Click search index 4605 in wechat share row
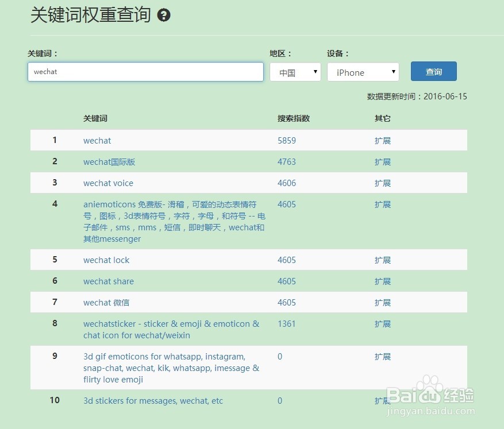This screenshot has height=429, width=504. click(x=287, y=281)
